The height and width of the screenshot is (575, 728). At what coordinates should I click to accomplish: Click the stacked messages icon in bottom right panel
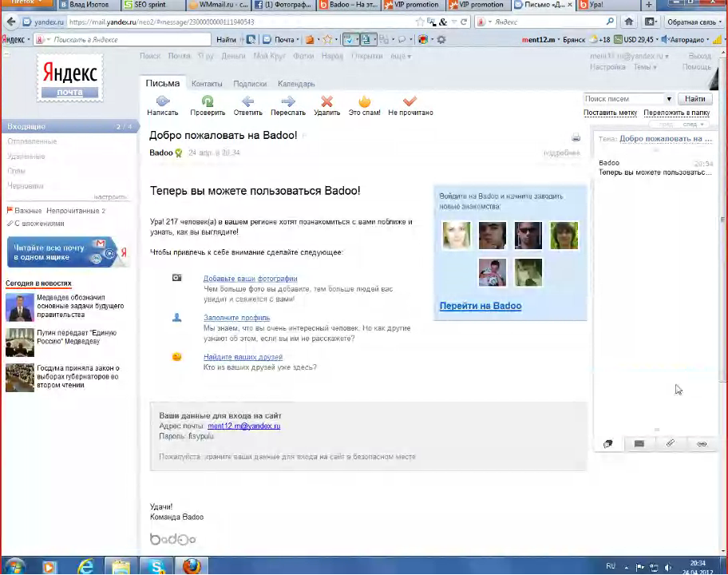coord(607,444)
